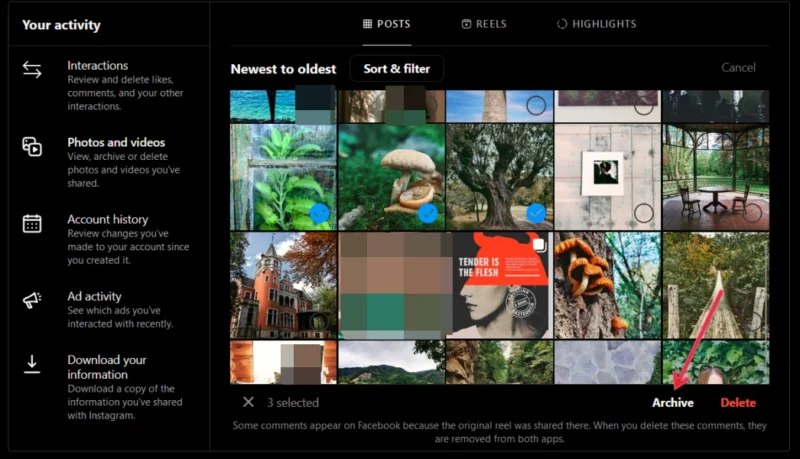The width and height of the screenshot is (800, 459).
Task: Open the green hills landscape thumbnail
Action: [391, 362]
